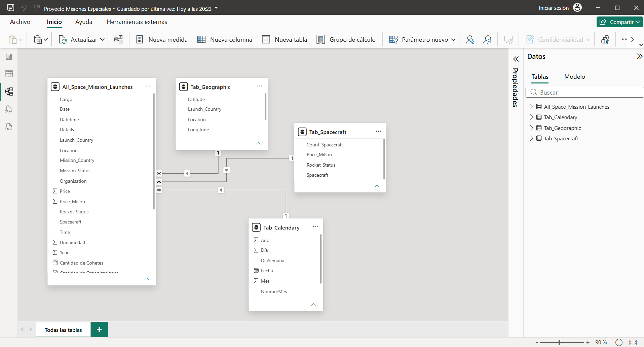The height and width of the screenshot is (347, 644).
Task: Click the View as roles icon
Action: click(x=487, y=39)
